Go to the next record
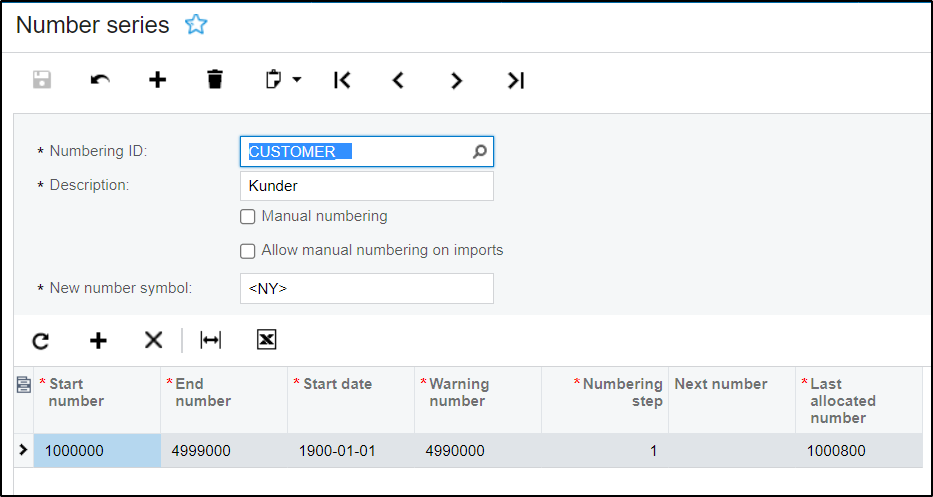The image size is (933, 497). tap(456, 80)
